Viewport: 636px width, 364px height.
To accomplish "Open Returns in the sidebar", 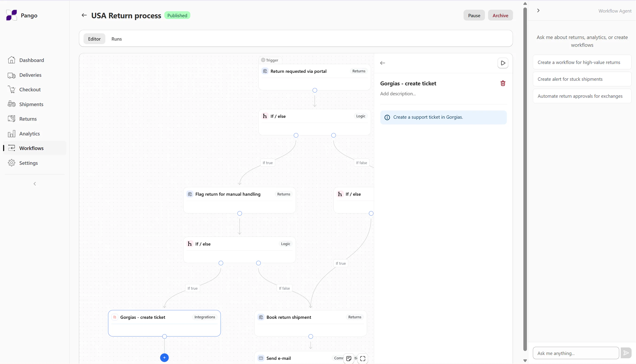I will (35, 119).
